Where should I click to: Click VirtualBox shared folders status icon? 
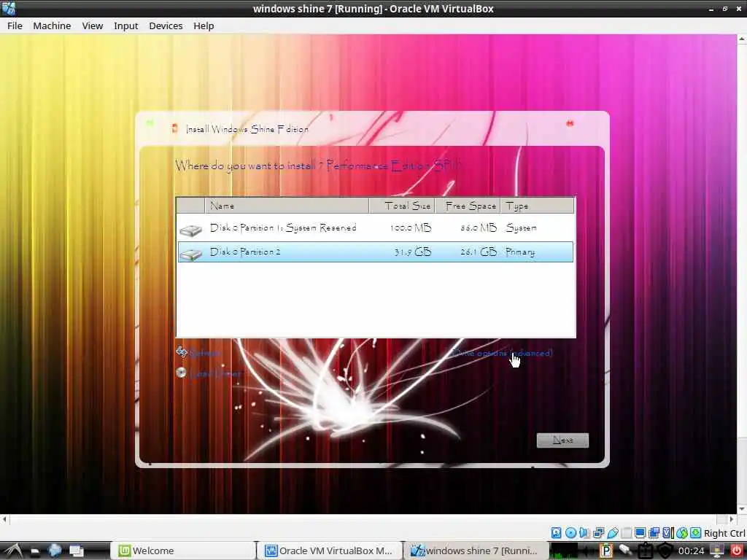(x=627, y=533)
